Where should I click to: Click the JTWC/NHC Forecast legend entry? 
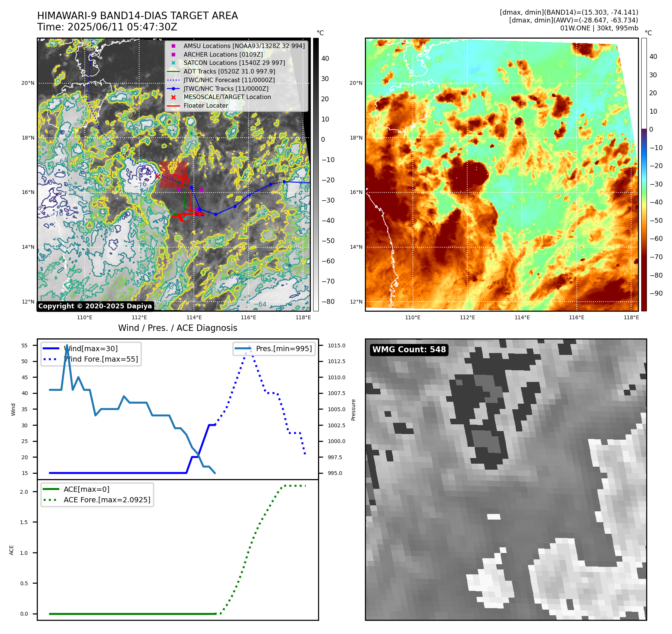tap(221, 80)
